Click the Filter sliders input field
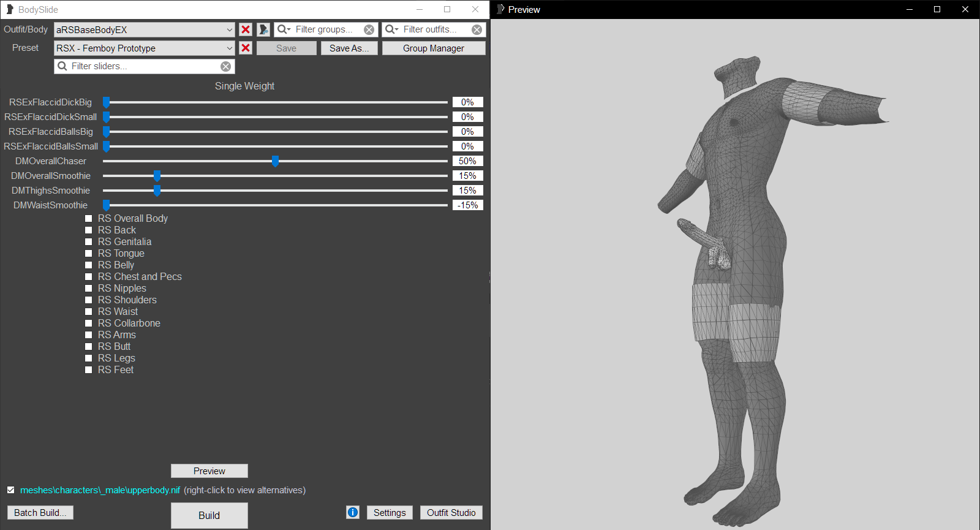The width and height of the screenshot is (980, 530). click(145, 66)
